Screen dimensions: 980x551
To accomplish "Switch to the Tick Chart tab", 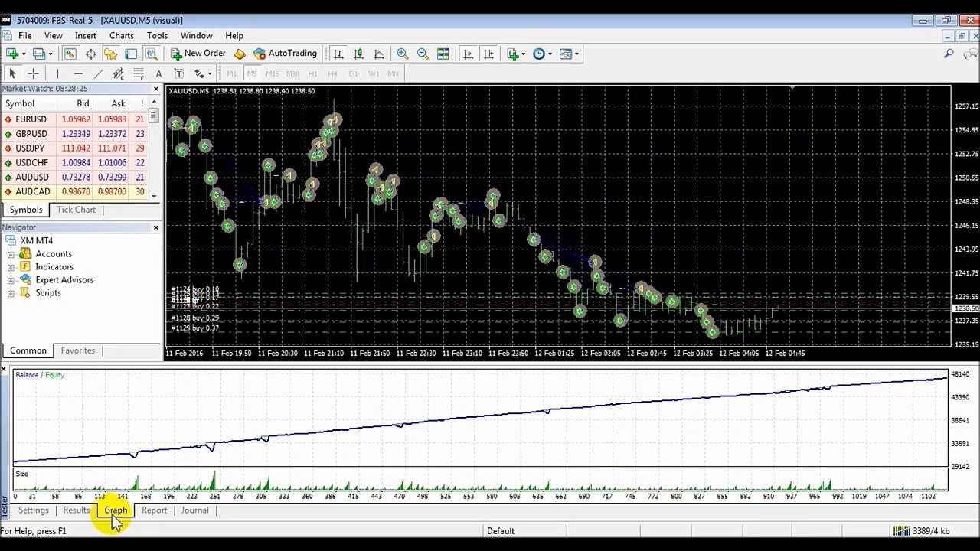I will click(77, 210).
